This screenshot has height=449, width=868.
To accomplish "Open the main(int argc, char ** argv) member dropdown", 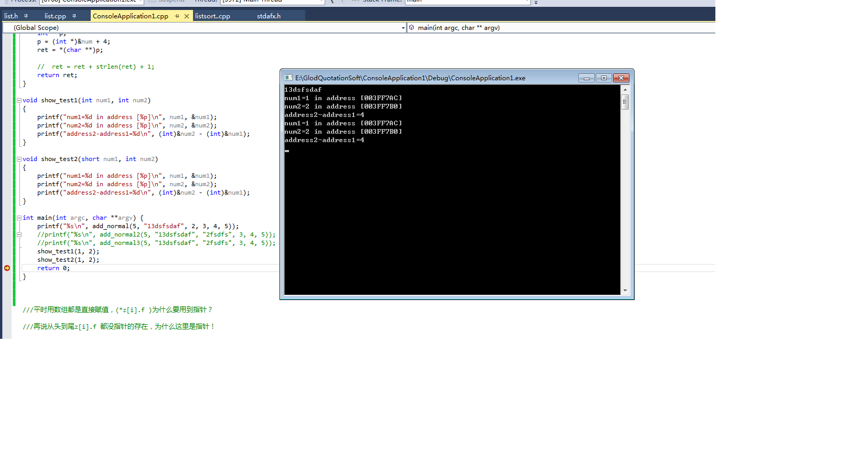I will coord(561,28).
